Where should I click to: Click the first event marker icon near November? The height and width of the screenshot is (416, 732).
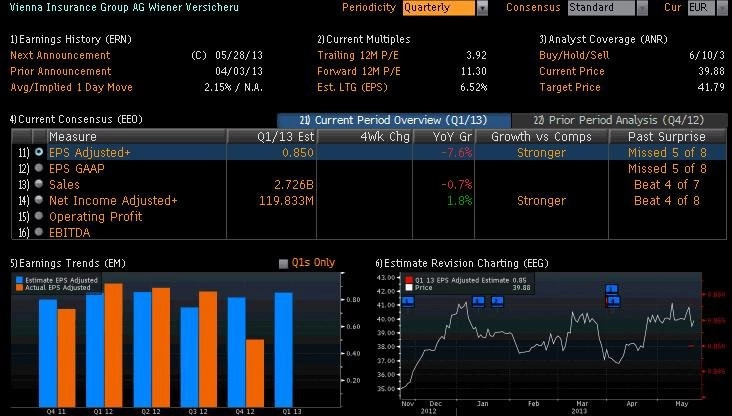pyautogui.click(x=408, y=302)
